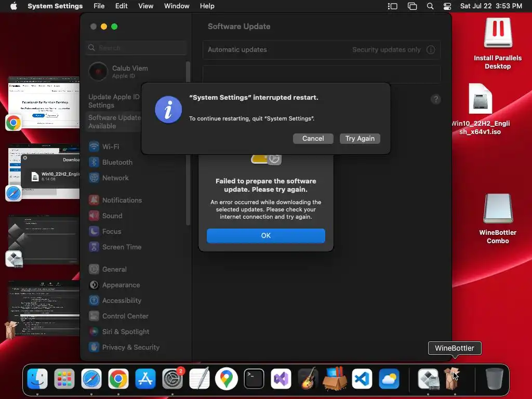Launch GarageBand from the Dock

tap(308, 379)
